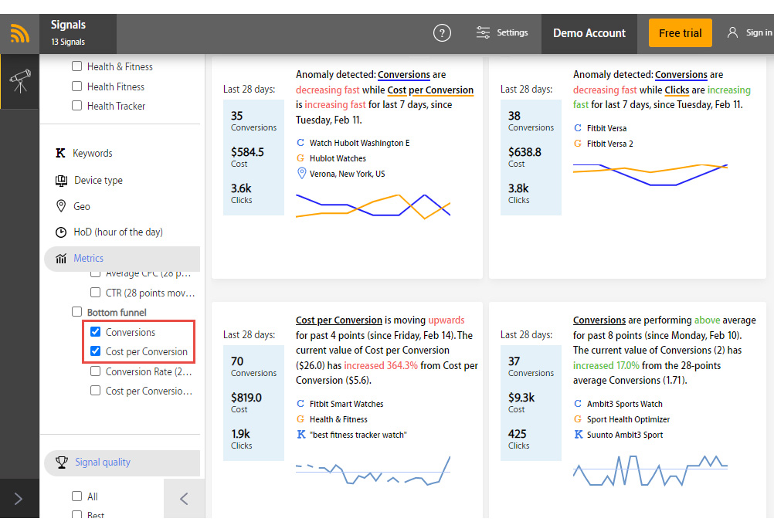The height and width of the screenshot is (532, 774).
Task: Check the Conversion Rate (2… checkbox
Action: [x=95, y=371]
